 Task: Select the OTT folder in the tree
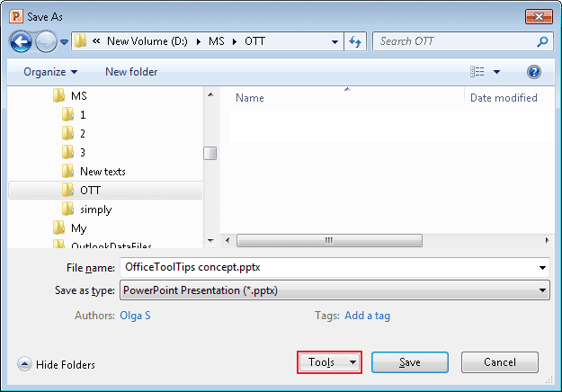tap(105, 191)
